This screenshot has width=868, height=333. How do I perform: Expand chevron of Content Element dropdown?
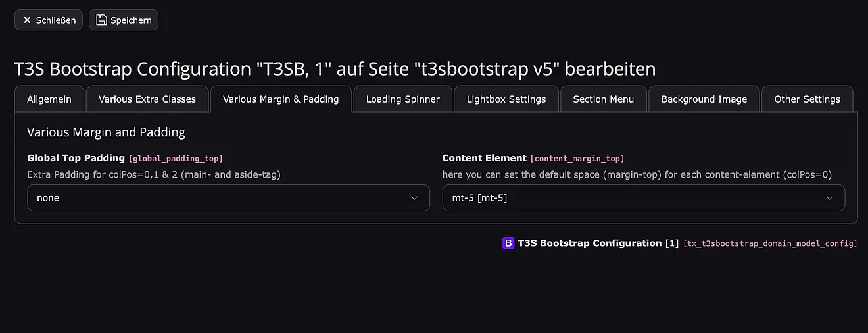click(x=829, y=198)
